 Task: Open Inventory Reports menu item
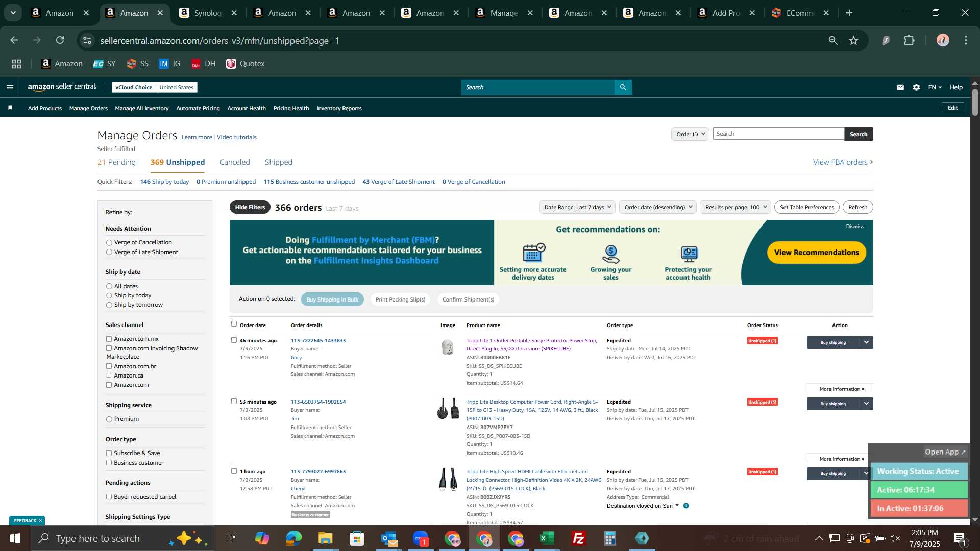[x=339, y=108]
